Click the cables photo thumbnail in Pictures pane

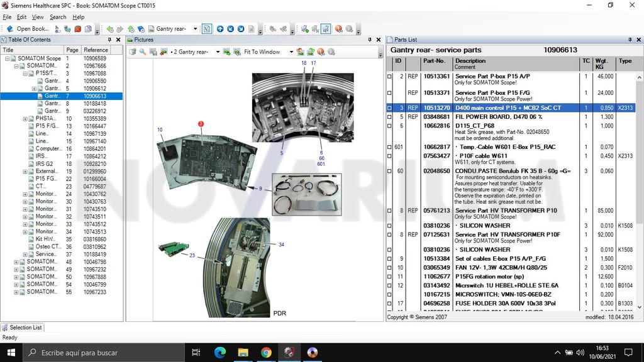(x=306, y=194)
